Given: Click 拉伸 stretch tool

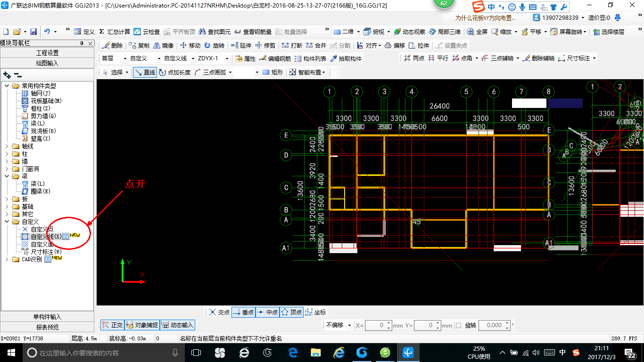Looking at the screenshot, I should pyautogui.click(x=419, y=46).
